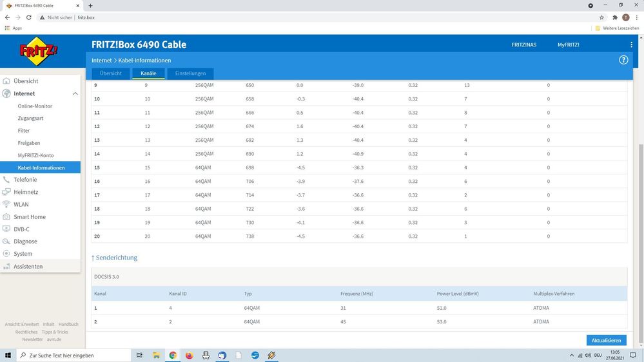Click the Diagnose icon
The image size is (644, 362).
6,242
